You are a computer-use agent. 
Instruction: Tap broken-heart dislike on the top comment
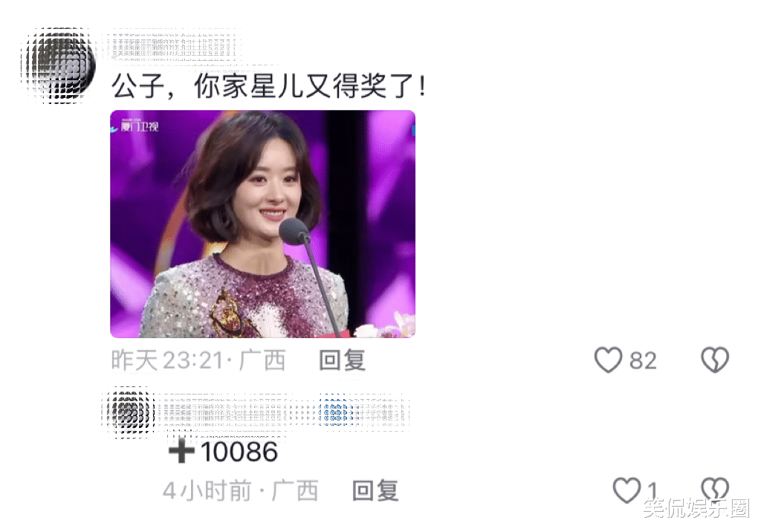pos(715,360)
